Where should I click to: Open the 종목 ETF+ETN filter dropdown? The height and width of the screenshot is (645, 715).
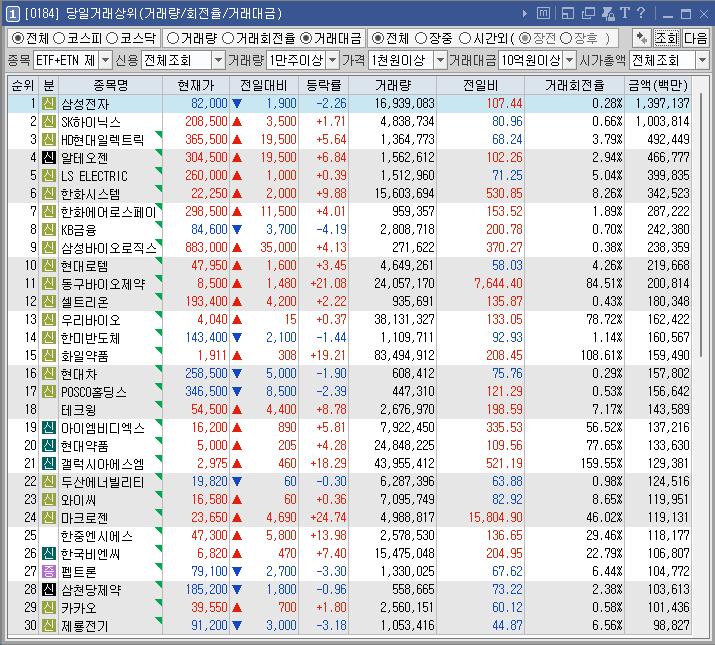click(105, 60)
